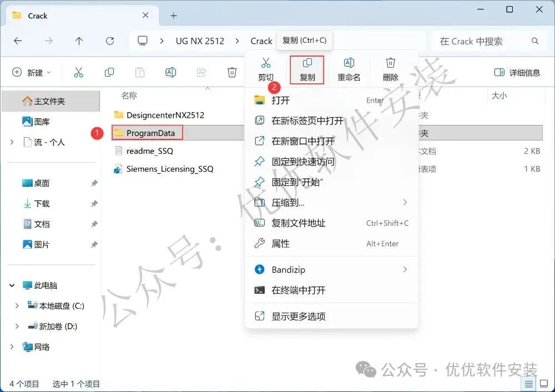Choose 复制文件地址

tap(332, 223)
